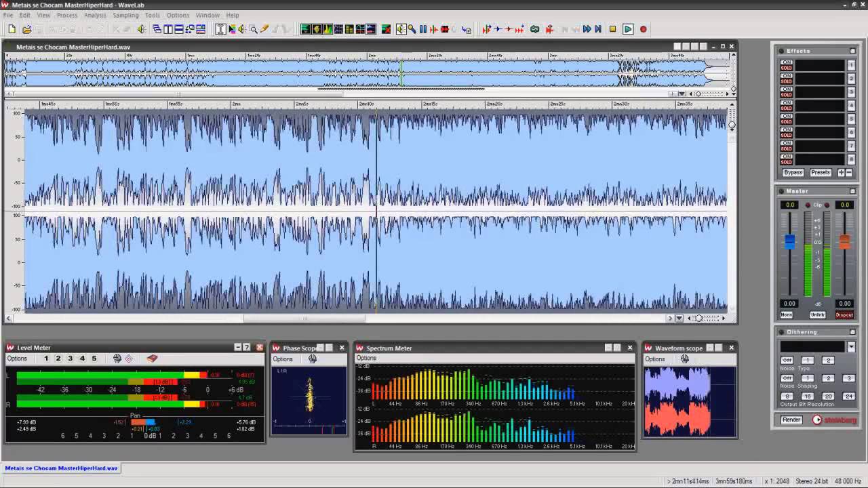Click the gear icon in Waveform scope

click(x=685, y=359)
